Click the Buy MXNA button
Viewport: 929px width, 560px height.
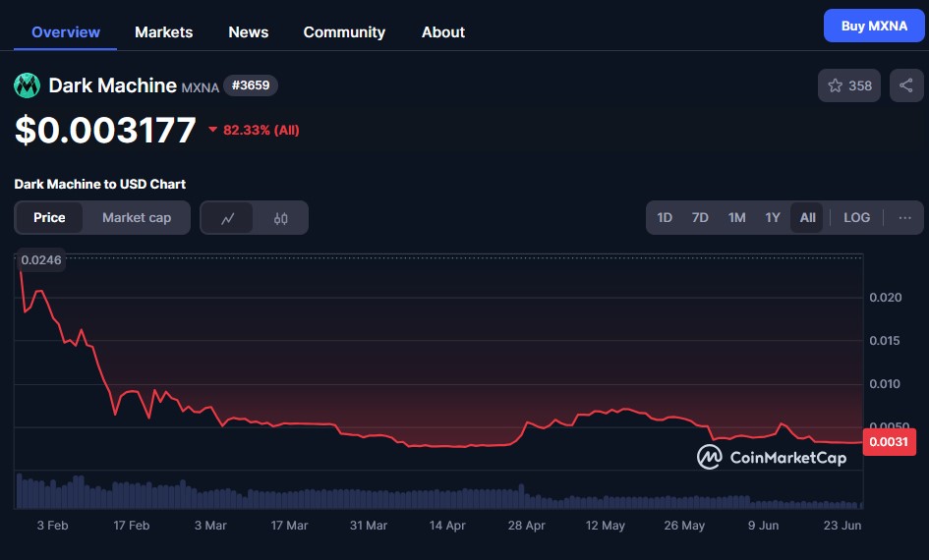point(874,27)
